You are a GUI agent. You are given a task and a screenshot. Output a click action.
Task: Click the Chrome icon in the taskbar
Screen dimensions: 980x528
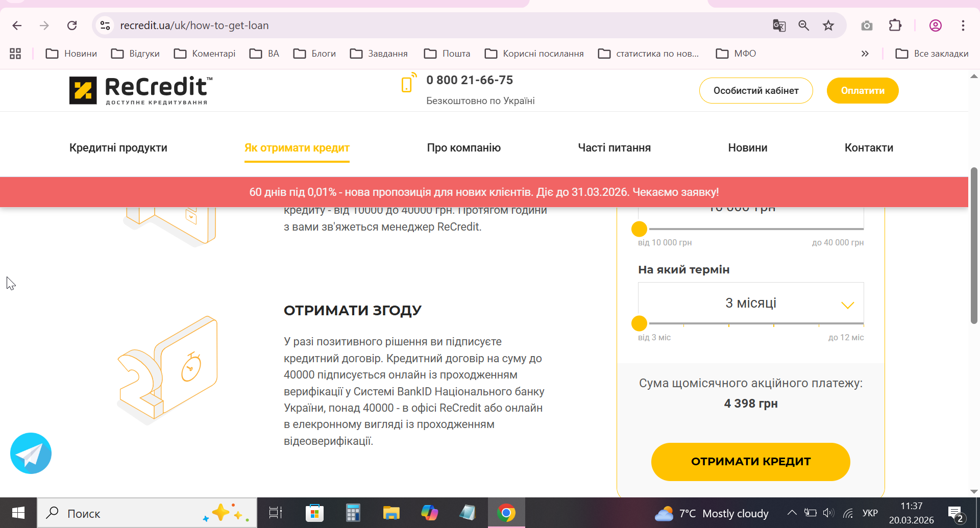click(x=506, y=513)
